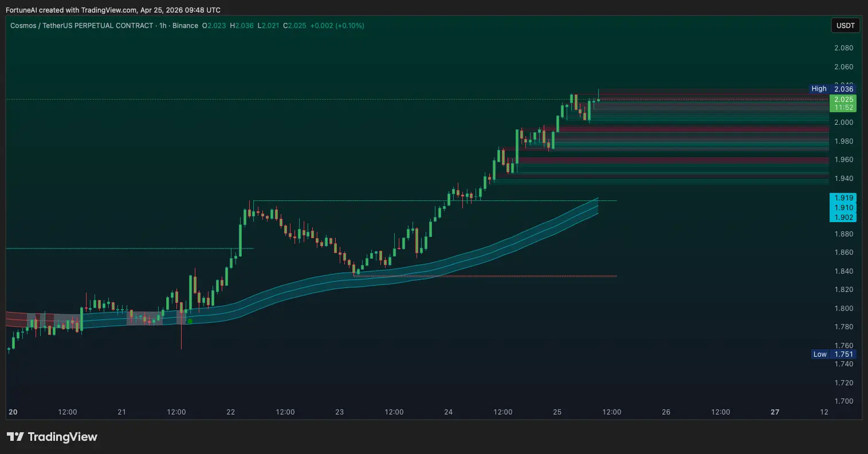Screen dimensions: 868x454
Task: Click date label 24 on the time axis
Action: (x=449, y=412)
